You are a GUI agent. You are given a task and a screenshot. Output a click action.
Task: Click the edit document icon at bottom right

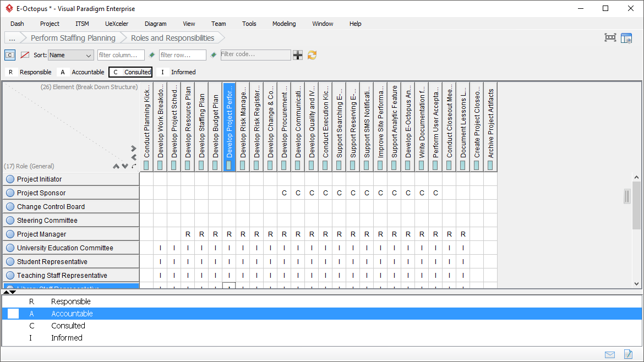629,354
